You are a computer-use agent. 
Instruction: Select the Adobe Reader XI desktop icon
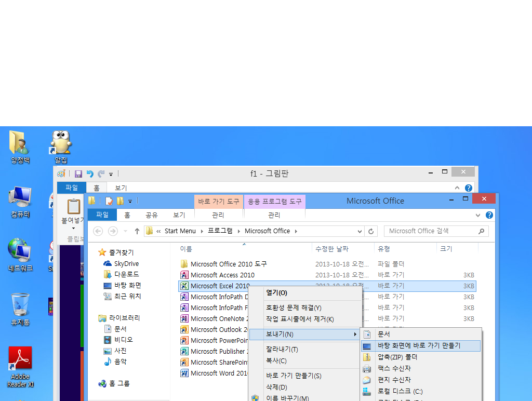[x=20, y=367]
